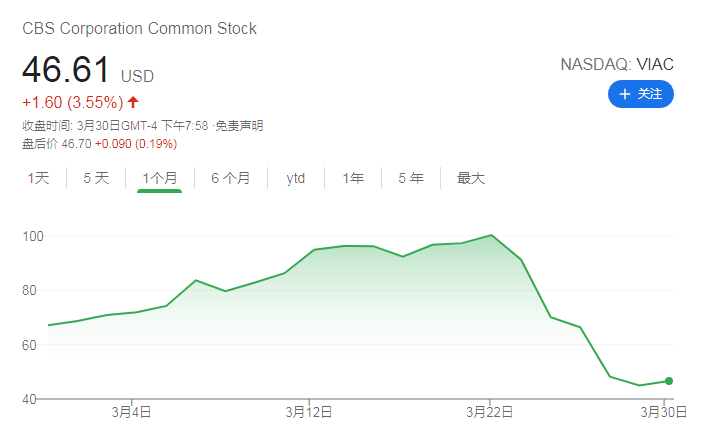720x424 pixels.
Task: Click the 3月4日 date axis label
Action: click(x=131, y=411)
